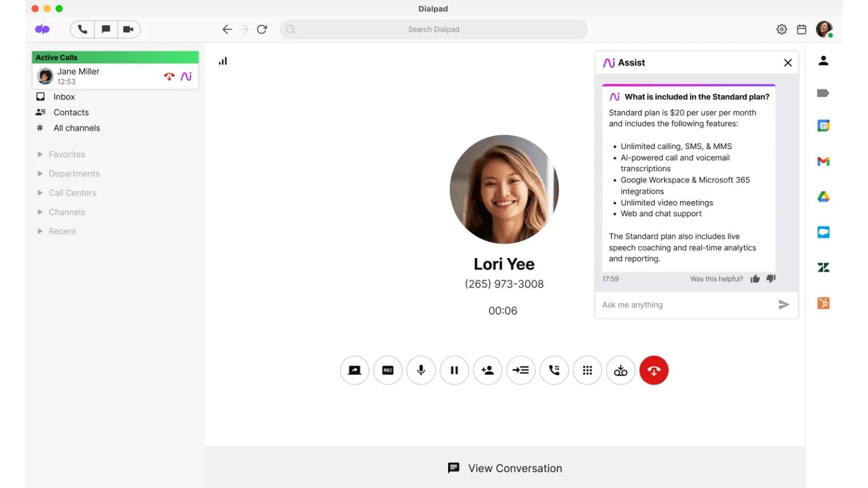Open the dial keypad on call controls
Viewport: 868px width, 488px height.
pos(588,371)
